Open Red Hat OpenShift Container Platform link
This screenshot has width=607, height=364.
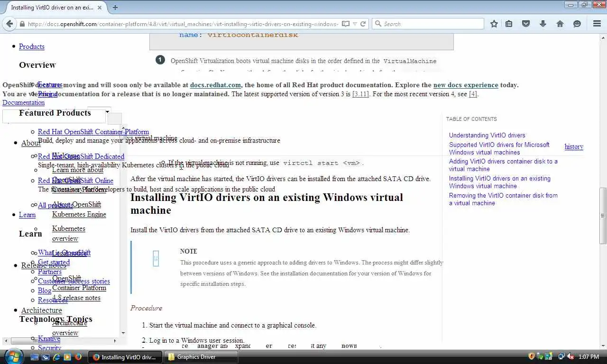[93, 132]
